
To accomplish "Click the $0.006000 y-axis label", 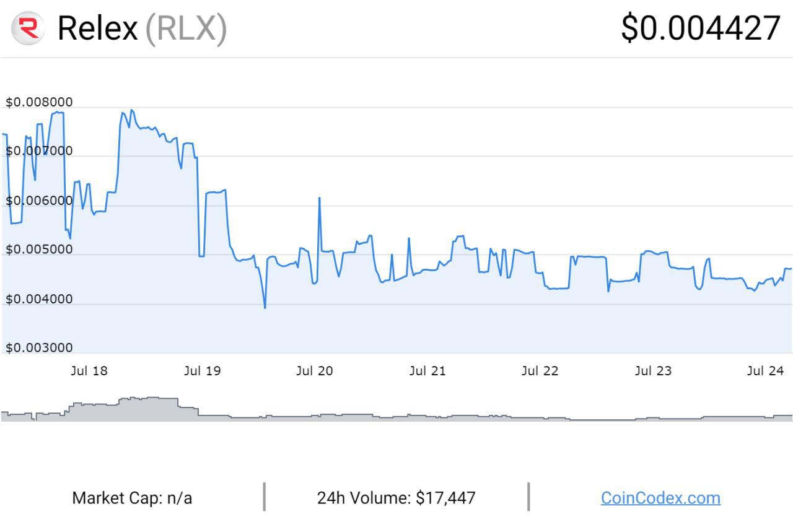I will [39, 201].
